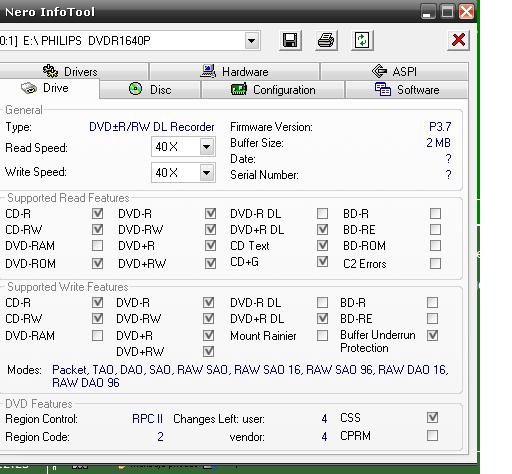Click the Serial Number label
The width and height of the screenshot is (512, 474).
click(264, 175)
